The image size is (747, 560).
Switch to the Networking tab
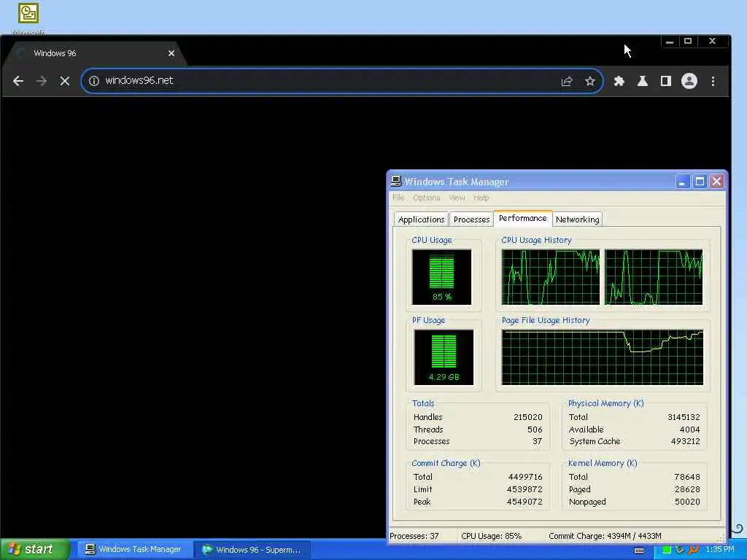(578, 219)
